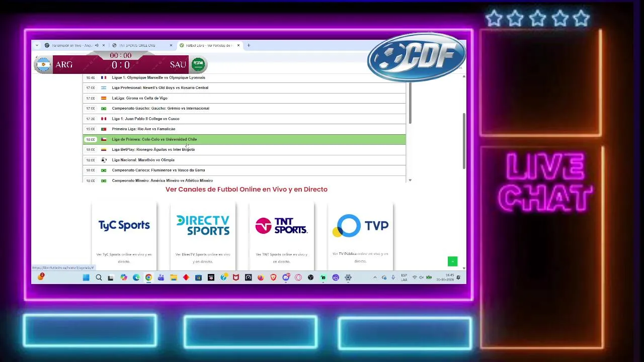Image resolution: width=644 pixels, height=362 pixels.
Task: Launch Copilot from the taskbar
Action: (x=124, y=278)
